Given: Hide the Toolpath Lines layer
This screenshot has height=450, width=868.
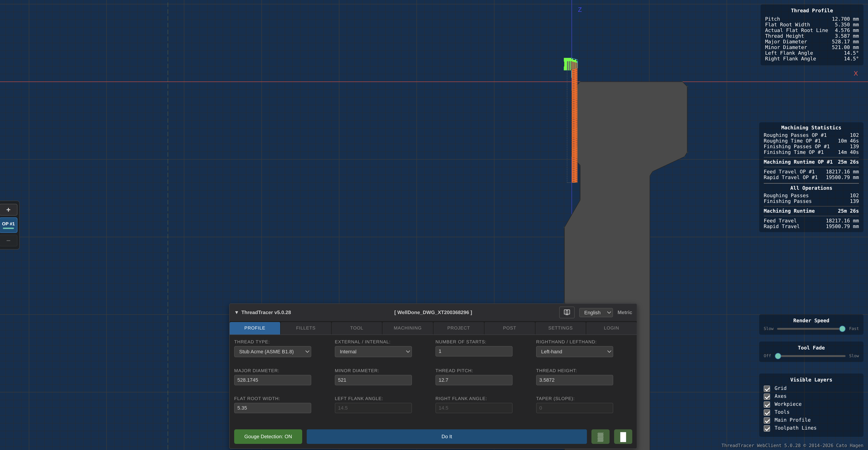Looking at the screenshot, I should (767, 428).
